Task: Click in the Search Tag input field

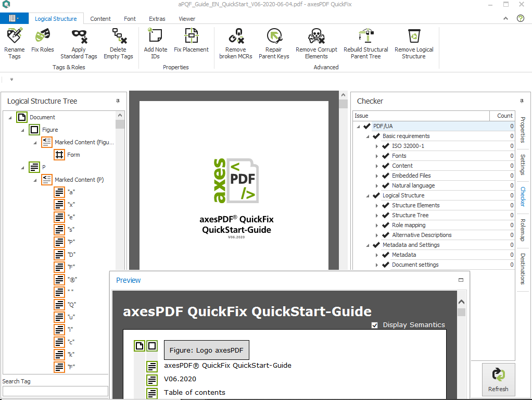Action: (55, 391)
